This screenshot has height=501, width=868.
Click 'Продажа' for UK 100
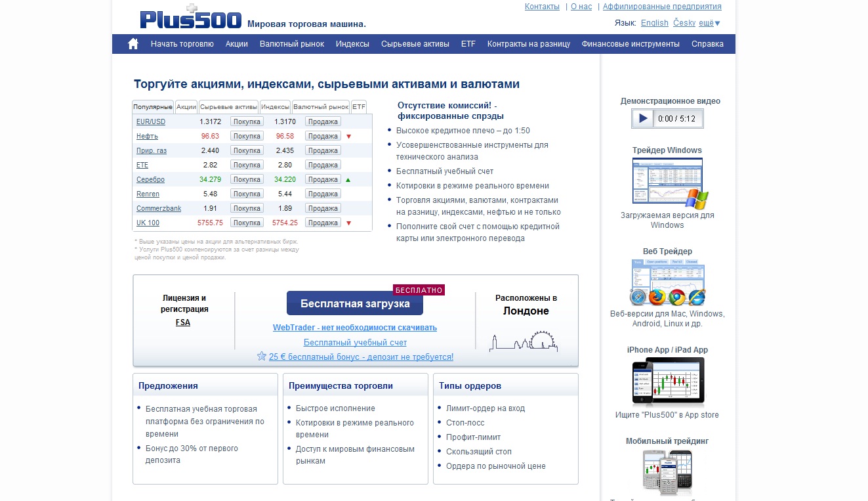[x=323, y=223]
